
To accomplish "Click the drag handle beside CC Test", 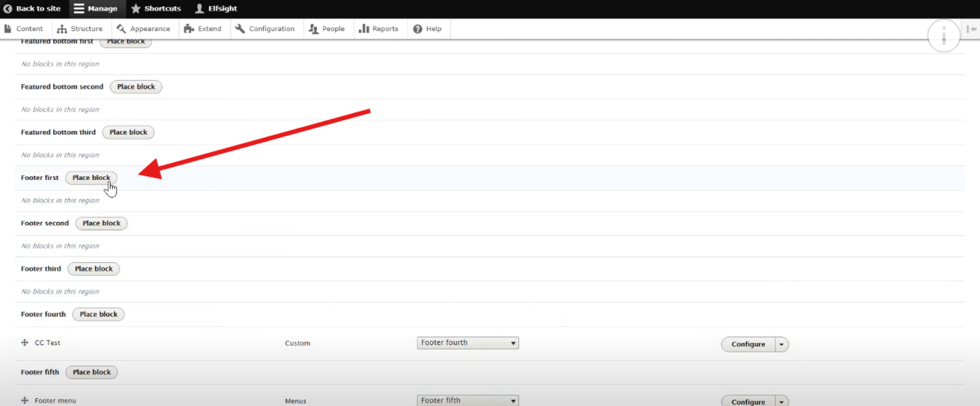I will point(25,343).
